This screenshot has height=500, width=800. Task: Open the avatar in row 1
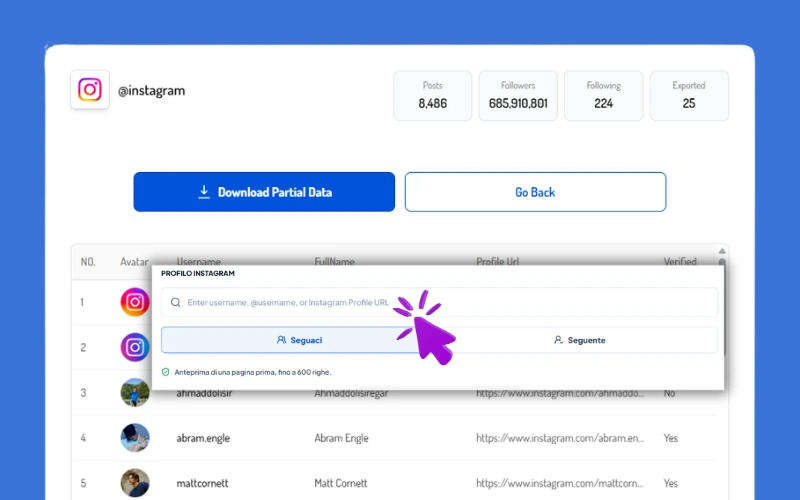135,302
